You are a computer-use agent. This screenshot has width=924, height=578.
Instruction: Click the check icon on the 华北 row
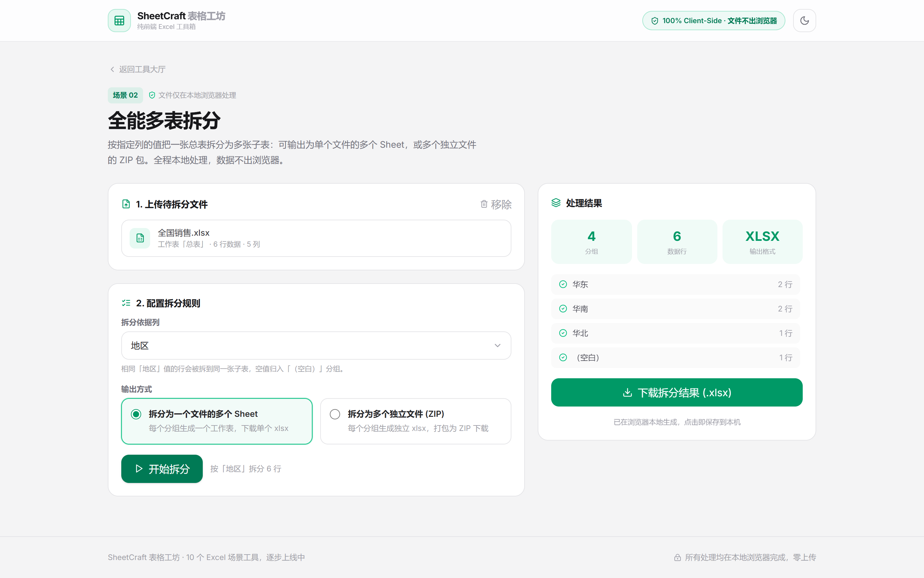[563, 333]
